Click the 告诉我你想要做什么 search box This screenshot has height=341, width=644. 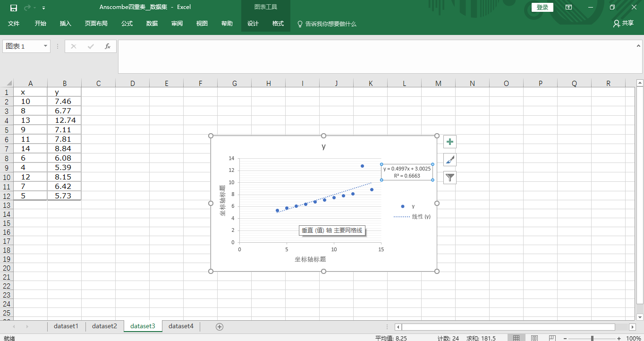[327, 24]
